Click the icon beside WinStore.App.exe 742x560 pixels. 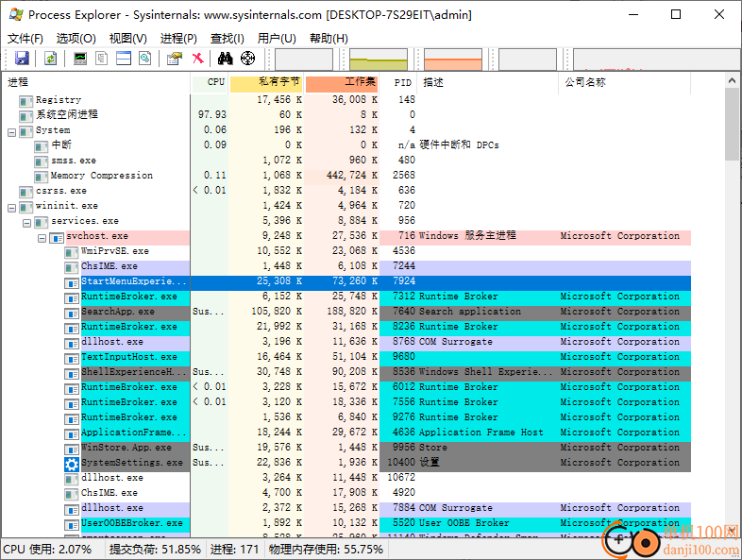coord(71,449)
